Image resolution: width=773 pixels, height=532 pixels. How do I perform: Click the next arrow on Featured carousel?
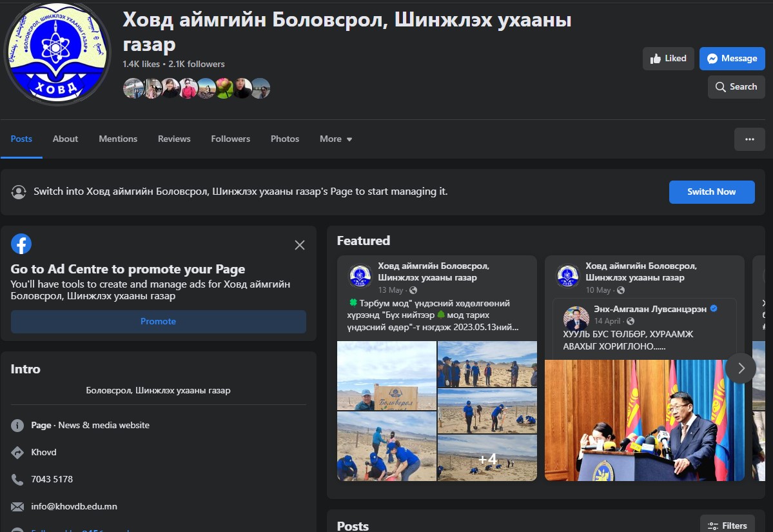(740, 368)
